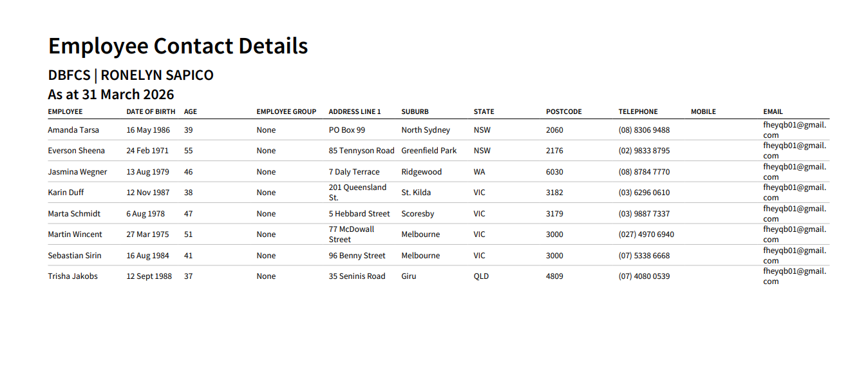Select the EMPLOYEE column header

pyautogui.click(x=65, y=111)
